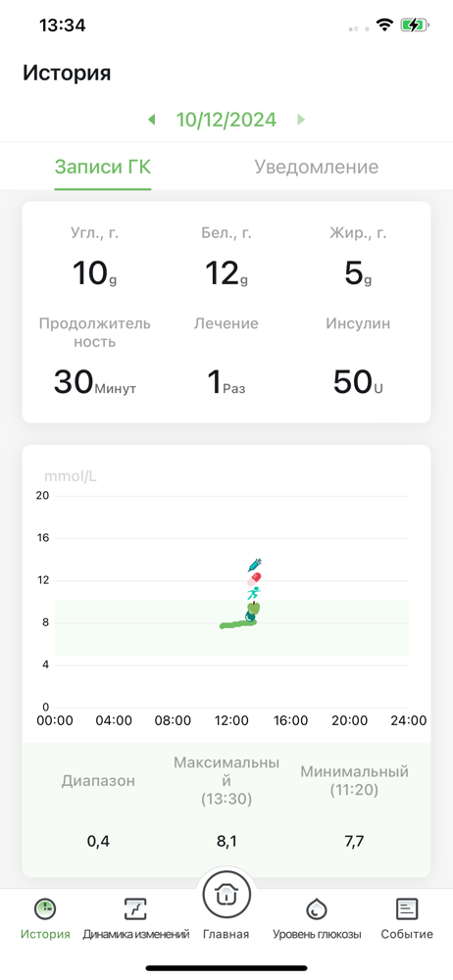This screenshot has width=453, height=980.
Task: Go to previous day with left arrow
Action: (151, 120)
